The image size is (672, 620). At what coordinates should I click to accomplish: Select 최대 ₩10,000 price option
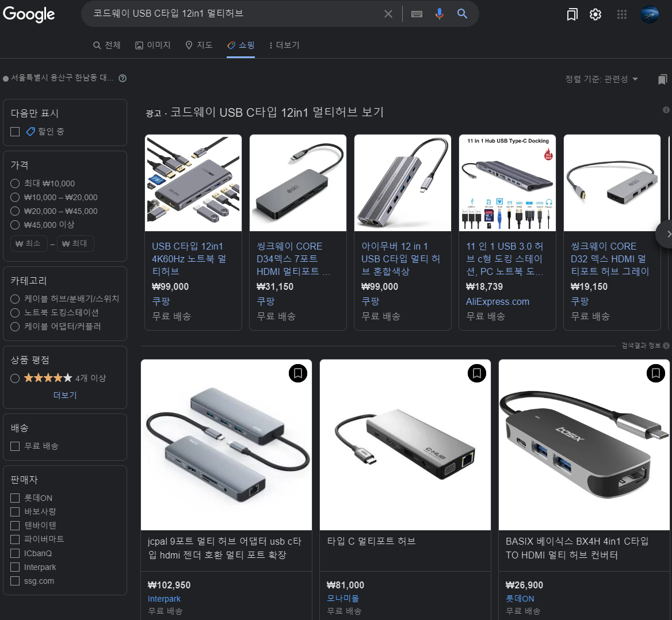[15, 183]
